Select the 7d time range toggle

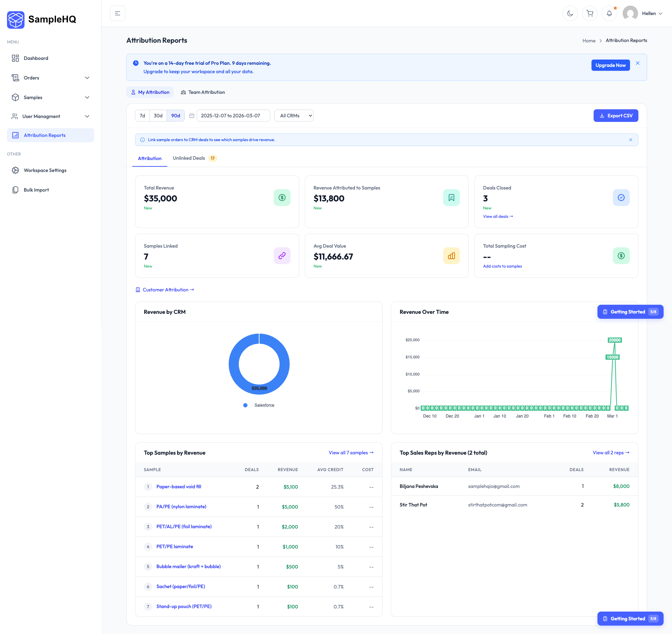click(x=142, y=116)
